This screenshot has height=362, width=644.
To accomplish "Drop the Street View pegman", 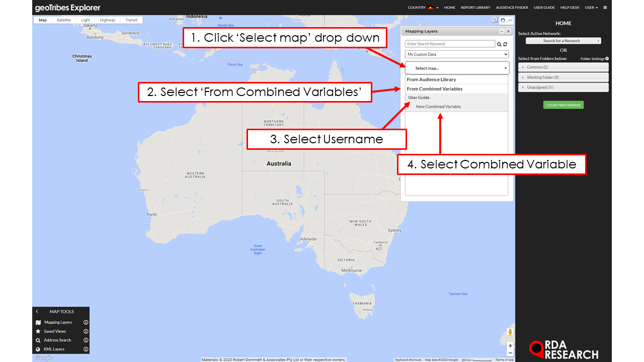I will click(510, 332).
